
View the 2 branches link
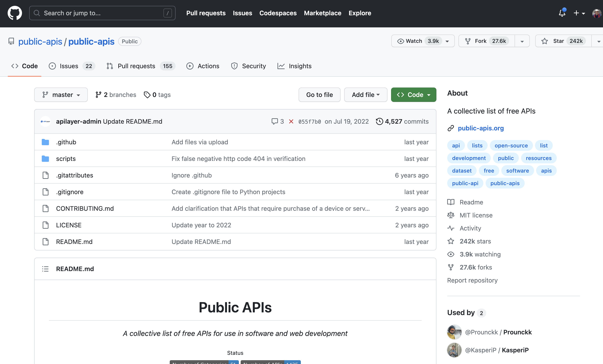116,95
